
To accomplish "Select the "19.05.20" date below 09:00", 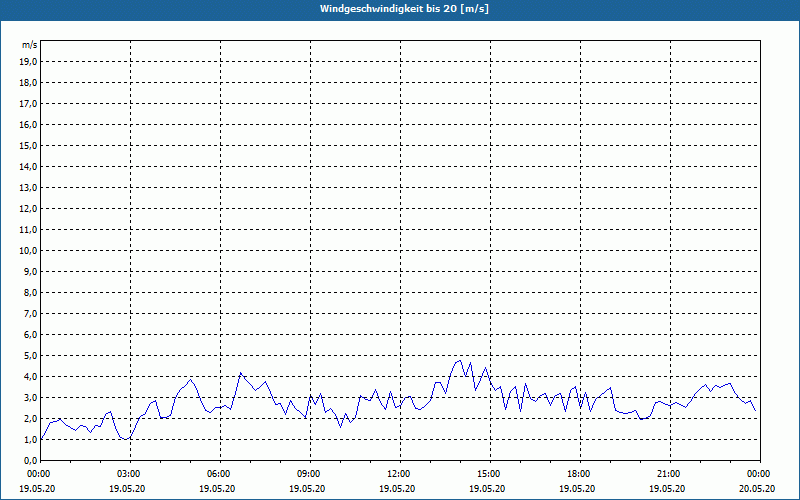I will (x=307, y=488).
